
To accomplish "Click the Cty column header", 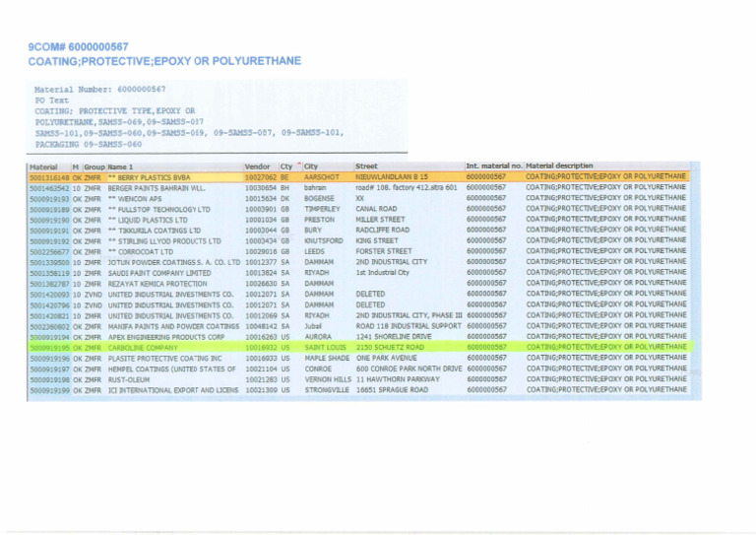I will [286, 167].
